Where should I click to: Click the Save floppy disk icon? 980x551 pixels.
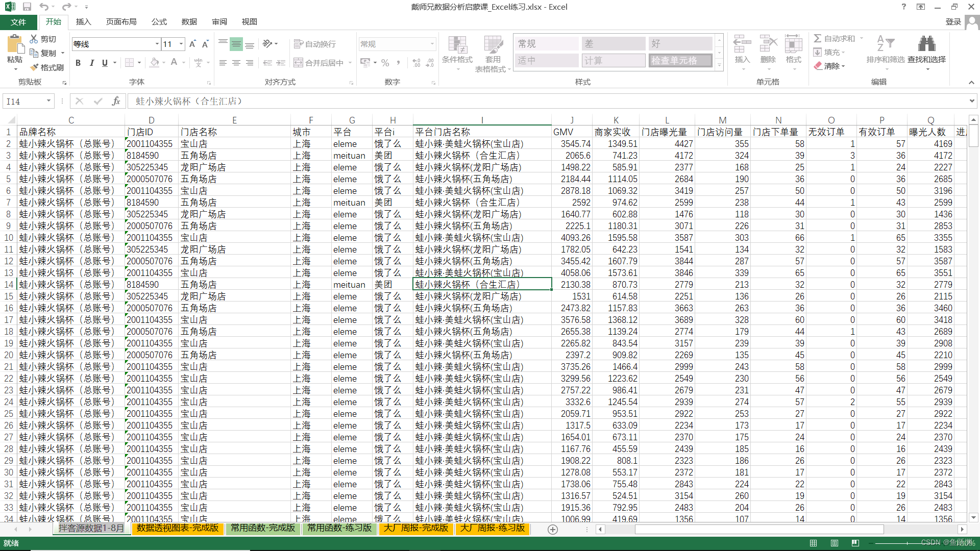[x=27, y=7]
